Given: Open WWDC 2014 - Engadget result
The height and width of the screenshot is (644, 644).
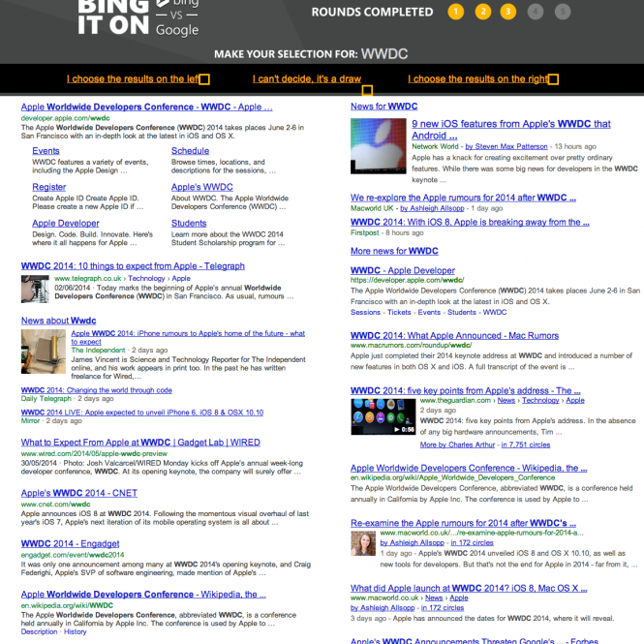Looking at the screenshot, I should [x=70, y=543].
